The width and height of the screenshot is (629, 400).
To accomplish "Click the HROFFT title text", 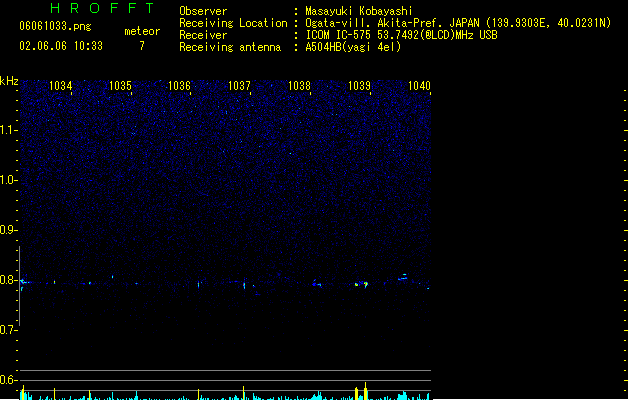I will (x=102, y=8).
